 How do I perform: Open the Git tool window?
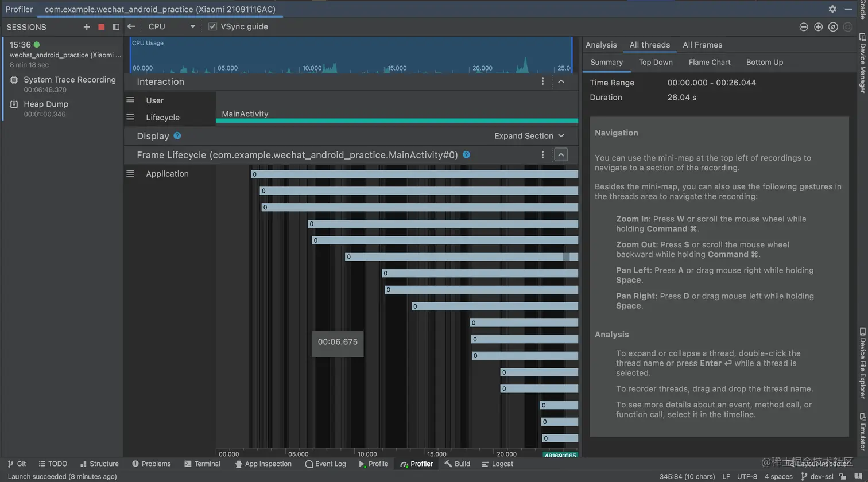pyautogui.click(x=17, y=464)
